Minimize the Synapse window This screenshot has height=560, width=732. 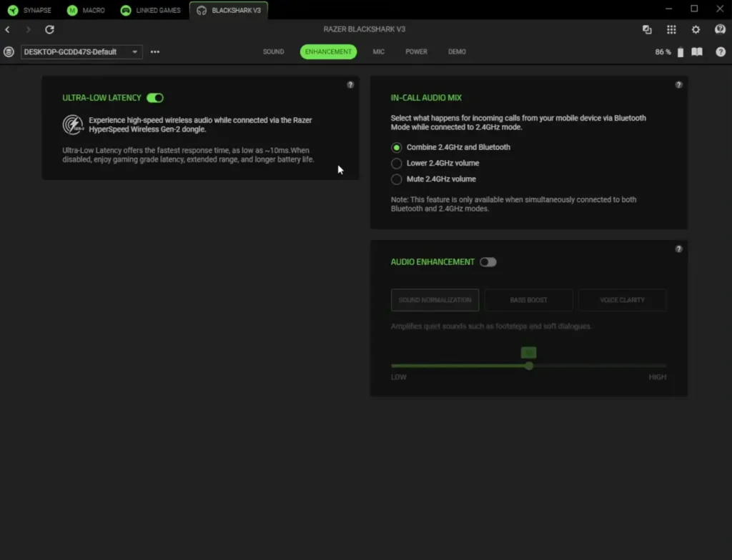coord(668,9)
